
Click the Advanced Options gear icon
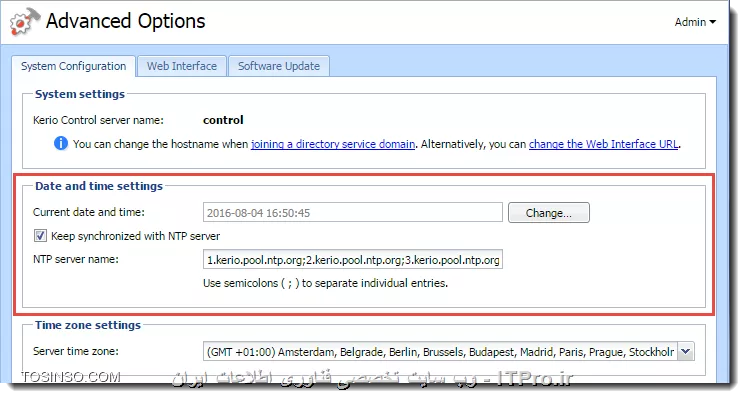coord(24,21)
